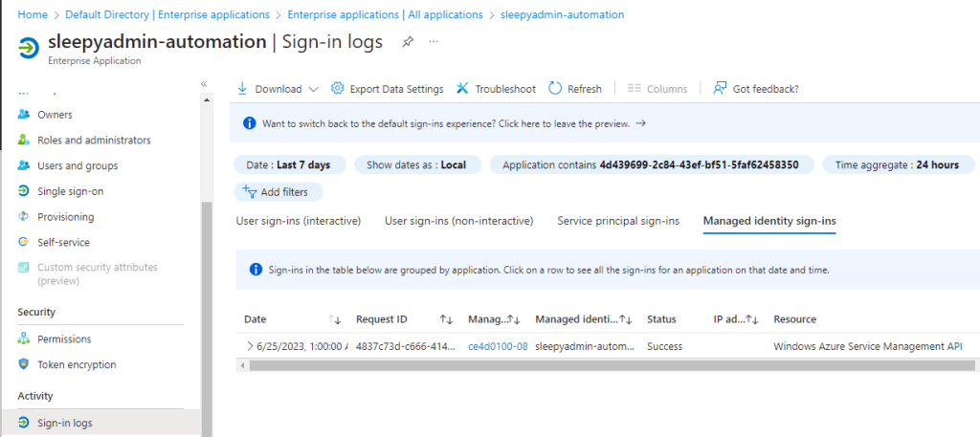
Task: Sort table by the Date column
Action: [334, 319]
